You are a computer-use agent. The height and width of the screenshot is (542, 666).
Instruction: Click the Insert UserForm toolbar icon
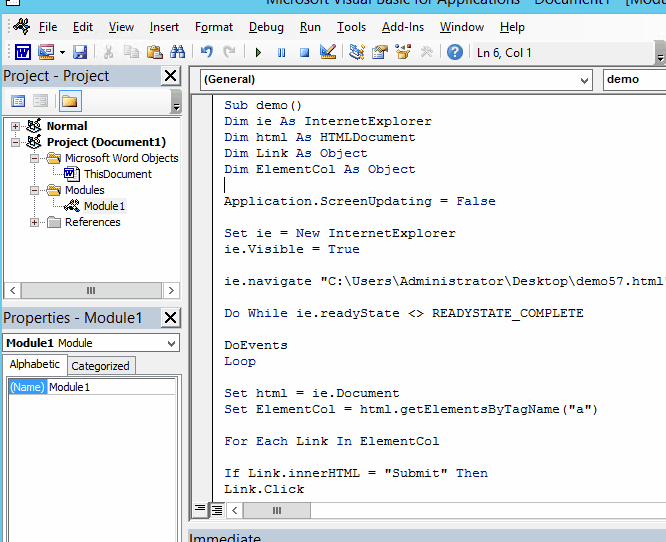46,52
